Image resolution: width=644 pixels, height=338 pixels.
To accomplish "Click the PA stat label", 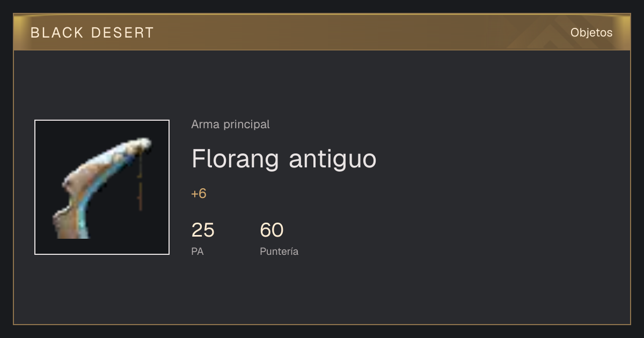I will pos(197,251).
